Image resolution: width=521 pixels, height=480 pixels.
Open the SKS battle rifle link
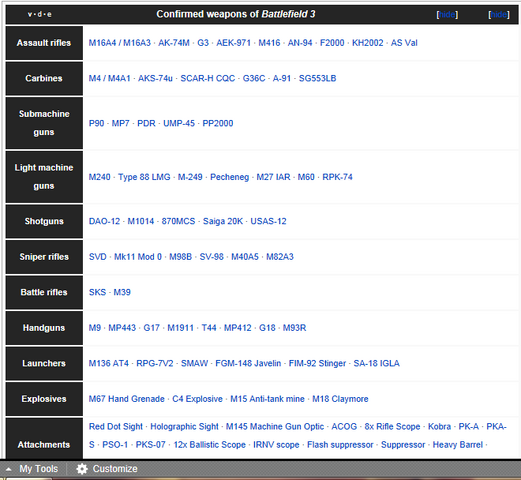click(x=97, y=292)
